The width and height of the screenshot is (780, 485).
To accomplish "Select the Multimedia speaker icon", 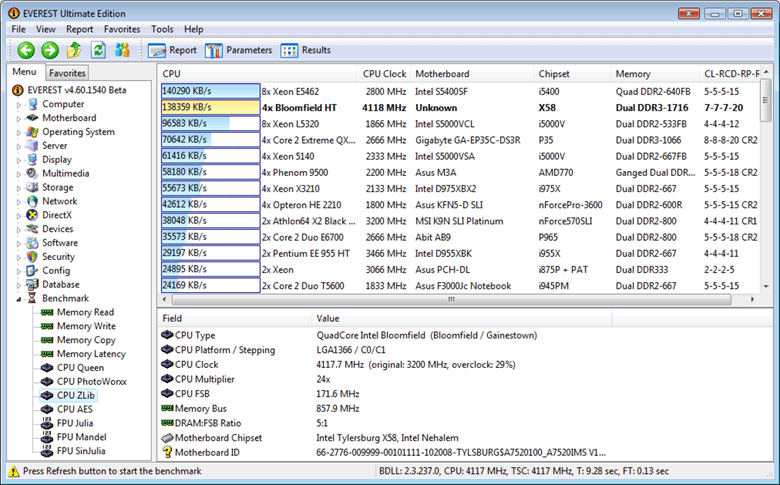I will [x=32, y=173].
